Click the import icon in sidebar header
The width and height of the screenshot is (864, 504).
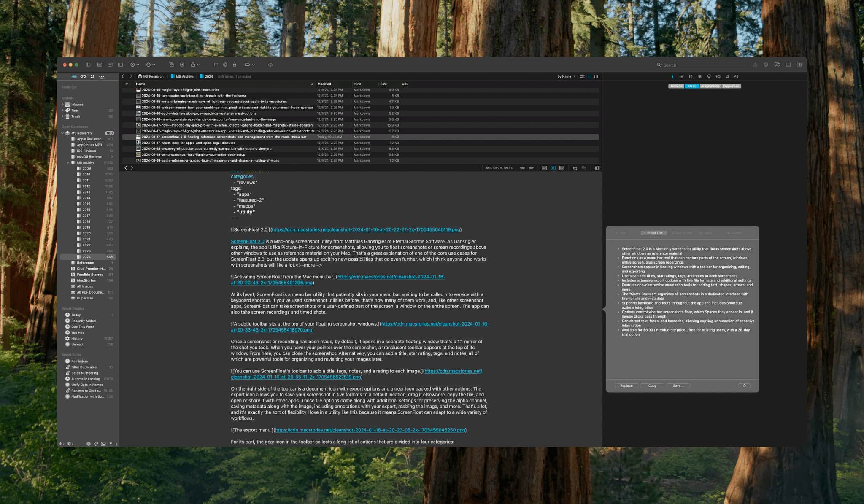92,76
